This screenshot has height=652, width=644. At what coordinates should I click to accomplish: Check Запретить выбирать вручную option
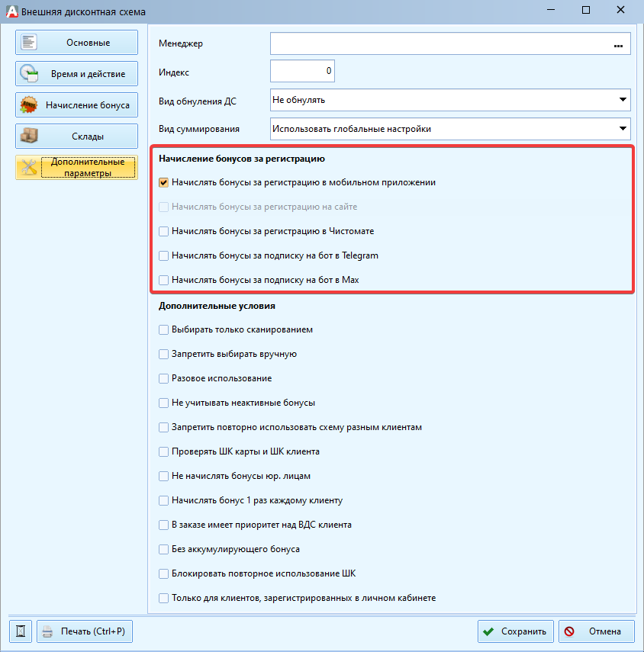[163, 354]
